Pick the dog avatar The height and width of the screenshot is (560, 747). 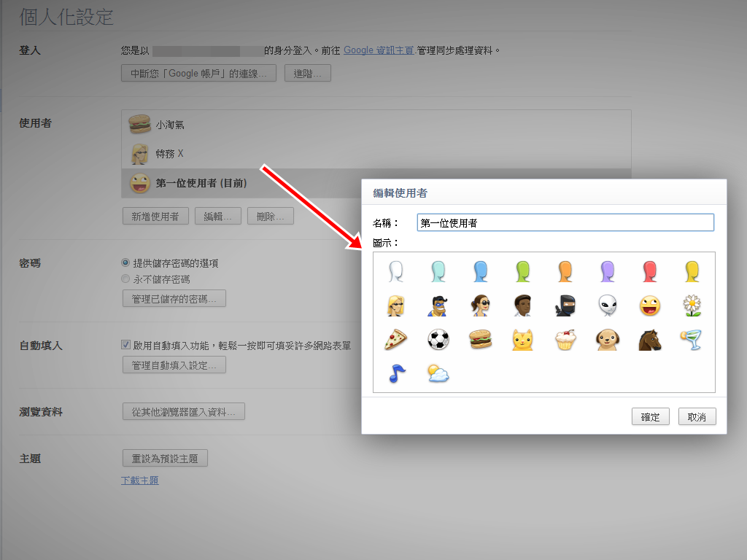pyautogui.click(x=608, y=340)
